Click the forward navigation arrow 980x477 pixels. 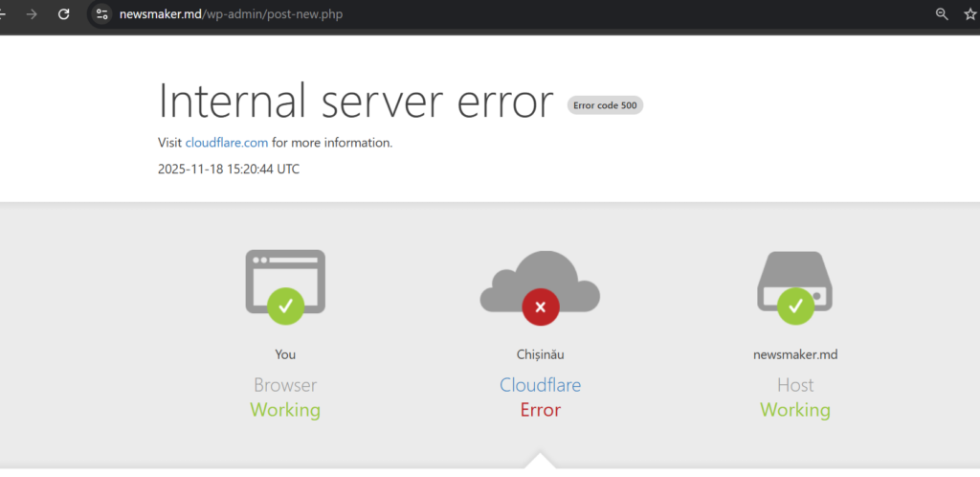click(33, 14)
